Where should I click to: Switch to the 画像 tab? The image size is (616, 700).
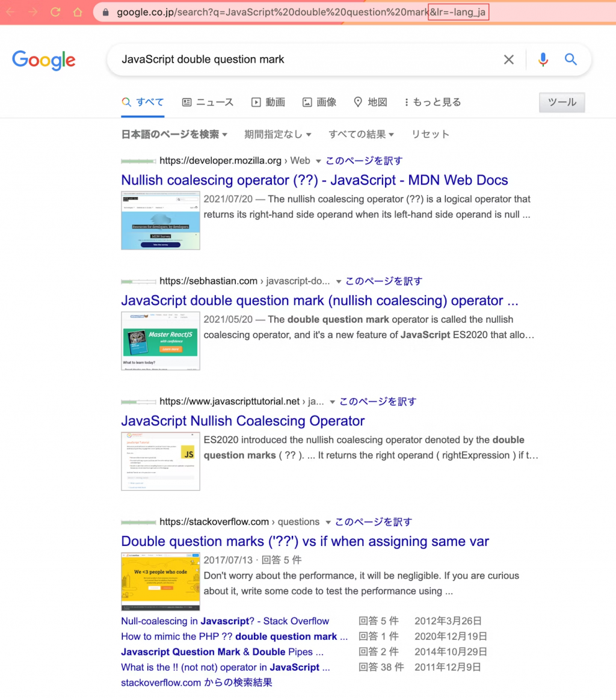point(319,102)
